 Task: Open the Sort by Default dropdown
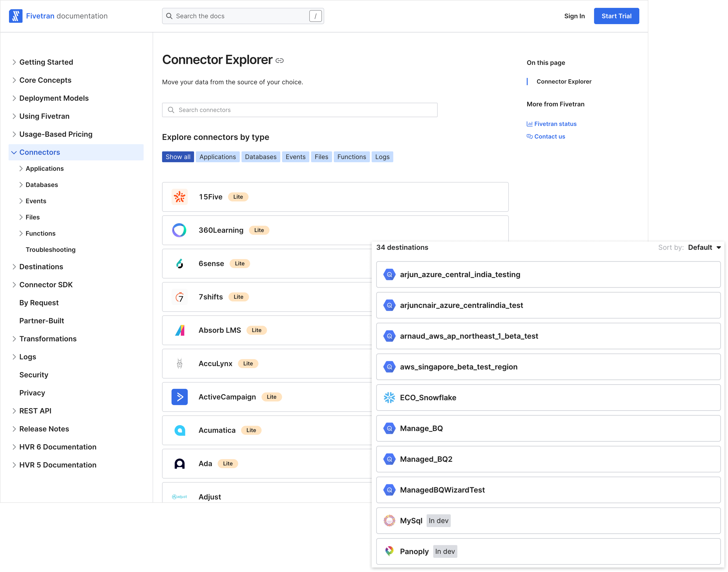704,248
